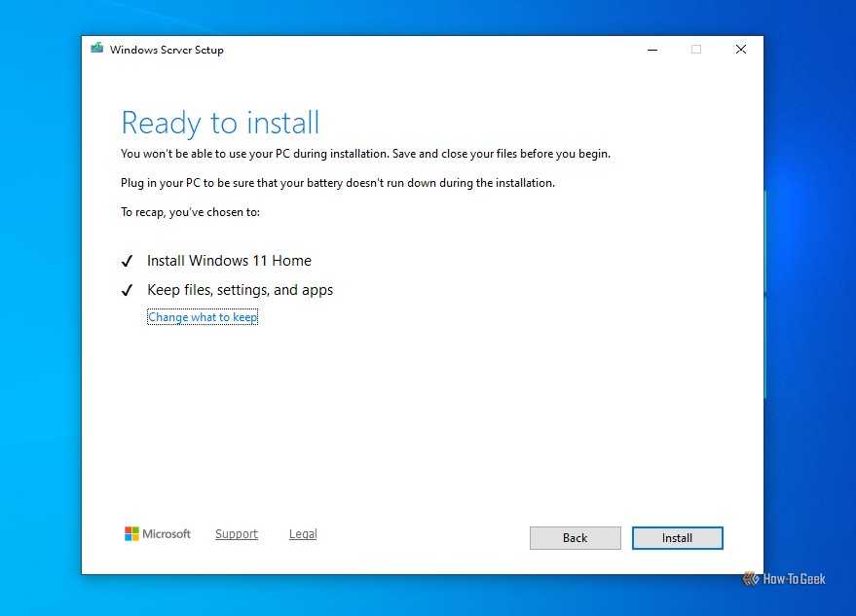This screenshot has width=856, height=616.
Task: Open the Support link
Action: [x=236, y=533]
